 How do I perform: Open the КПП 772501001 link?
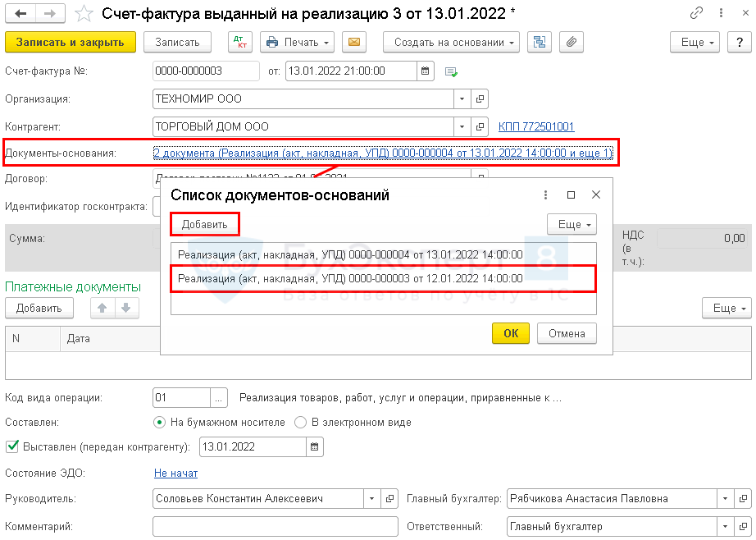tap(536, 127)
